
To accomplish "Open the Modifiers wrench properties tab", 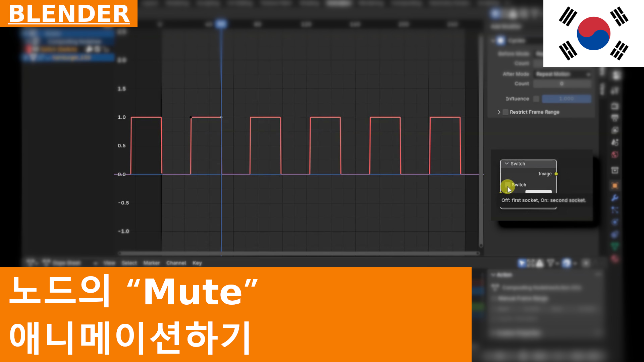I will pos(615,198).
